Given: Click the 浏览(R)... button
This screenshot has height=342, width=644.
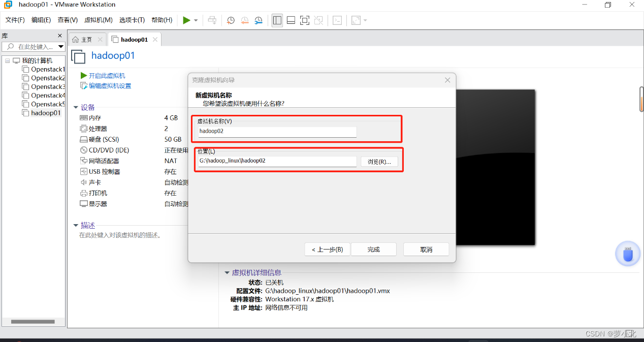Looking at the screenshot, I should 379,162.
